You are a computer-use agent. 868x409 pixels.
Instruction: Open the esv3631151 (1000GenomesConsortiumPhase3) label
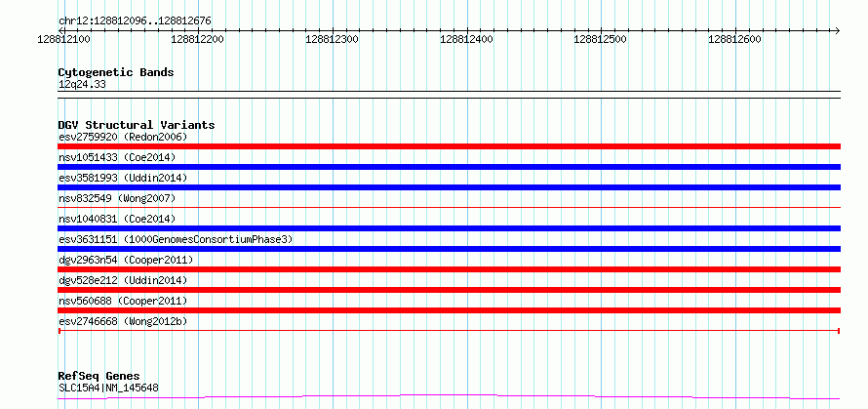176,239
